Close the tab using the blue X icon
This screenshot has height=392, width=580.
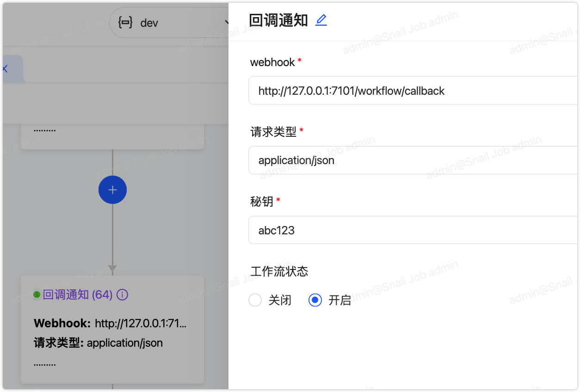tap(5, 69)
